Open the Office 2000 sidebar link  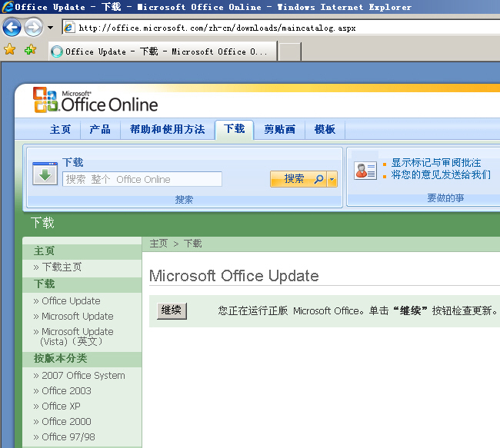click(66, 421)
